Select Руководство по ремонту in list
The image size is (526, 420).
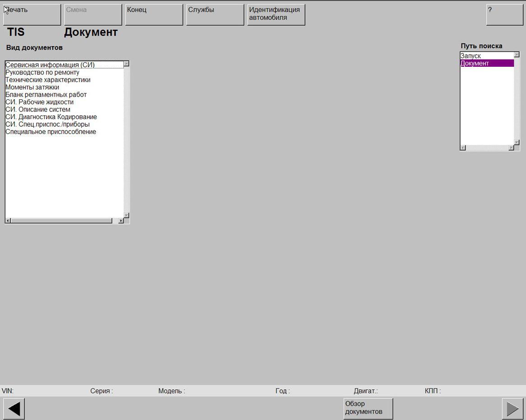click(x=42, y=73)
